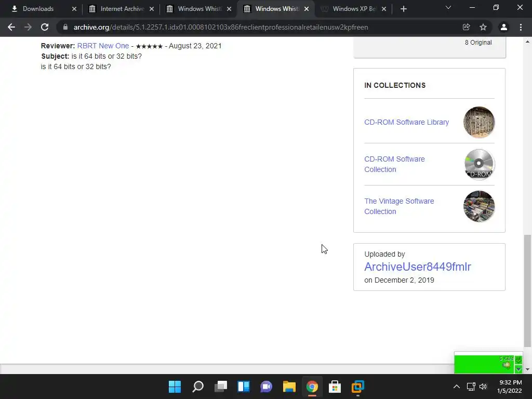The width and height of the screenshot is (532, 399).
Task: Click the archive.org URL address field
Action: point(220,27)
